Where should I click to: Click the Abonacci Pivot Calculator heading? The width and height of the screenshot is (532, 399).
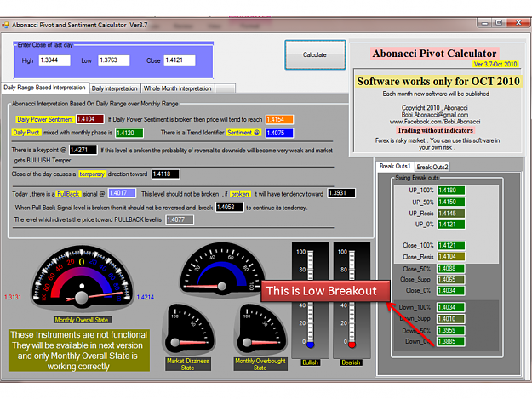(x=434, y=54)
